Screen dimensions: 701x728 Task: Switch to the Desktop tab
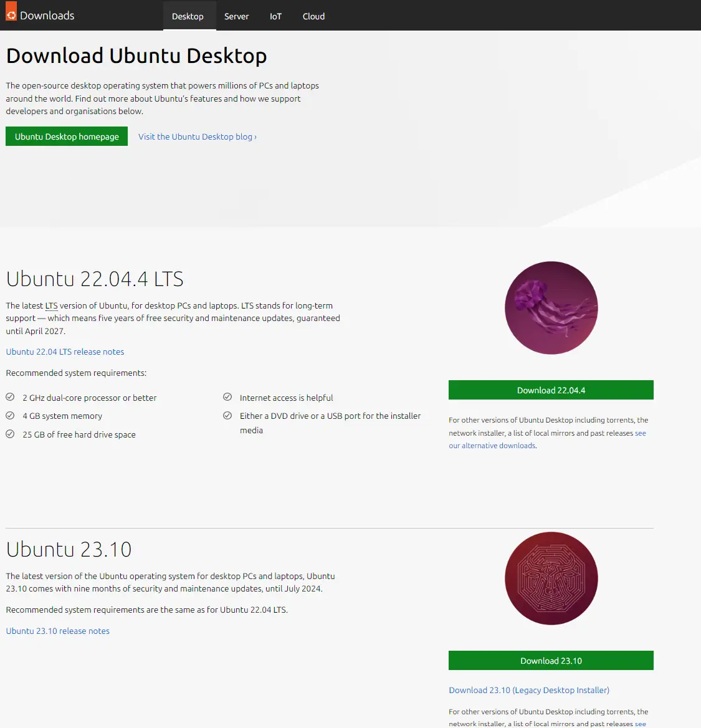(188, 16)
